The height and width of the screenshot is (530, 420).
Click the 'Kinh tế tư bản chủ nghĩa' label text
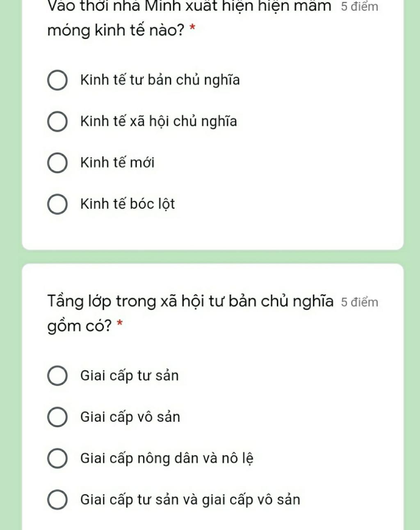coord(160,80)
